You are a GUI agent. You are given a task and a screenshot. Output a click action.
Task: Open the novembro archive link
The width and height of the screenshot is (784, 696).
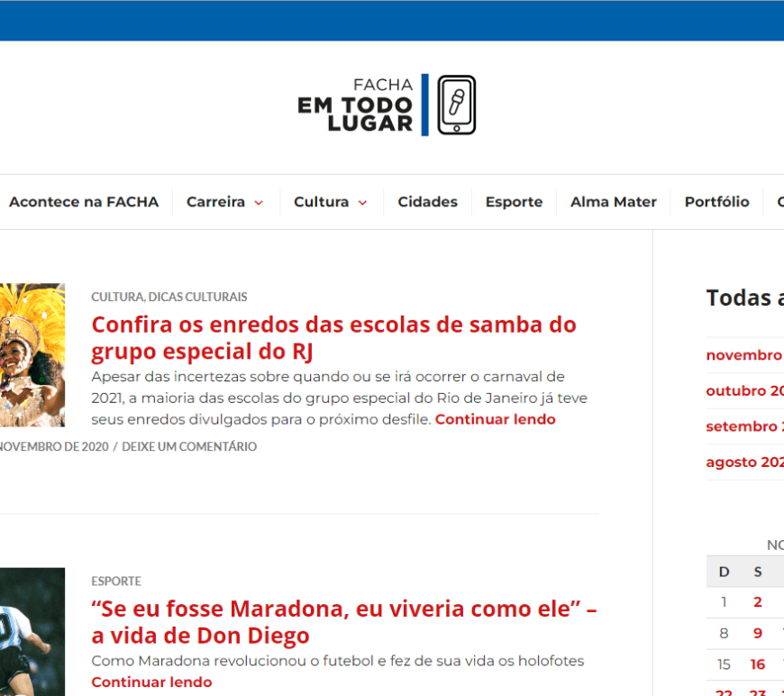(x=743, y=355)
